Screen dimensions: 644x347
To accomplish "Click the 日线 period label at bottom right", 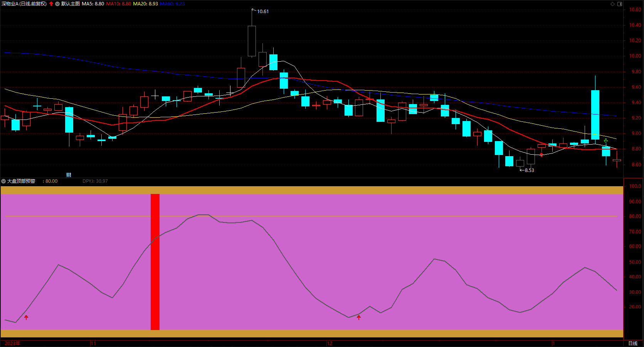I will point(633,343).
